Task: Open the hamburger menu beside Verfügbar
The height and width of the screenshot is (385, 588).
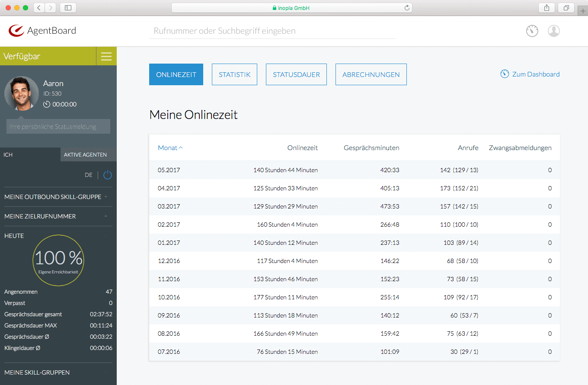Action: pyautogui.click(x=106, y=56)
